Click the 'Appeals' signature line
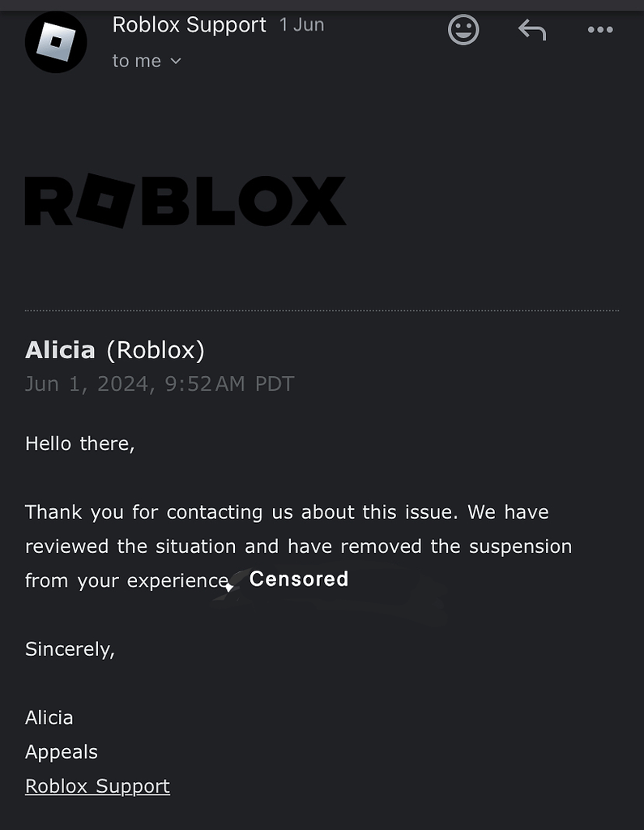 click(62, 752)
